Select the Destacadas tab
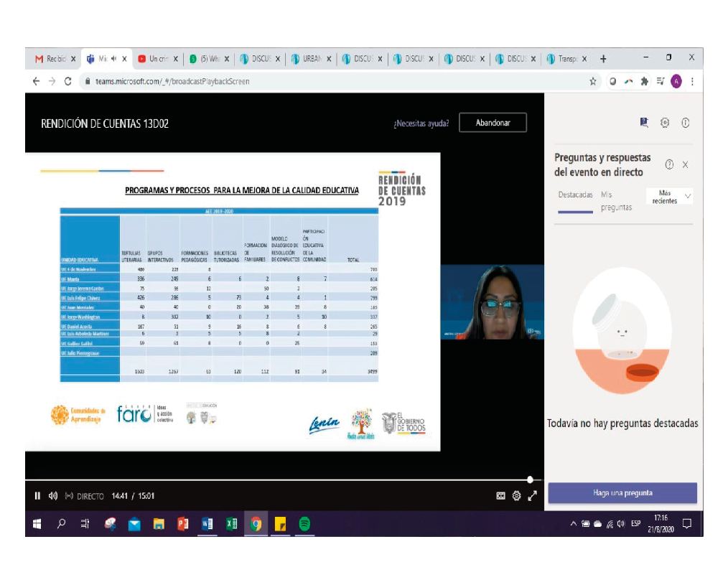Image resolution: width=728 pixels, height=580 pixels. click(x=575, y=195)
